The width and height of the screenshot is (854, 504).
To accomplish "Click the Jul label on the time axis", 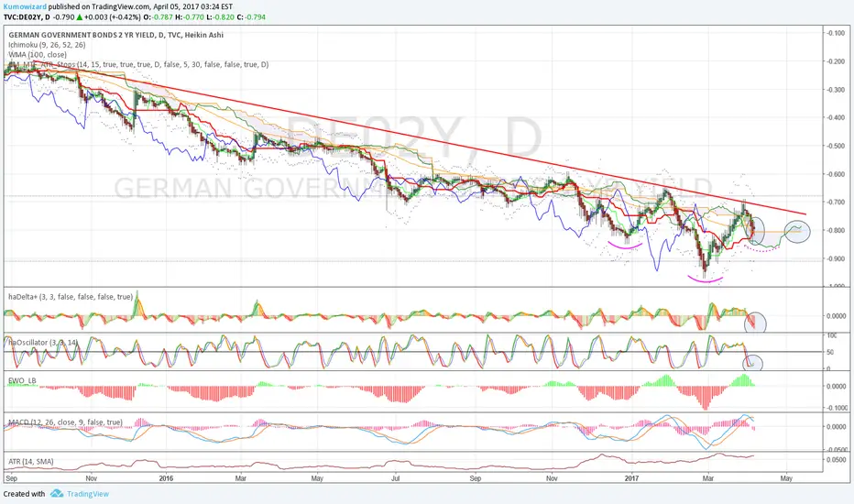I will pyautogui.click(x=396, y=478).
